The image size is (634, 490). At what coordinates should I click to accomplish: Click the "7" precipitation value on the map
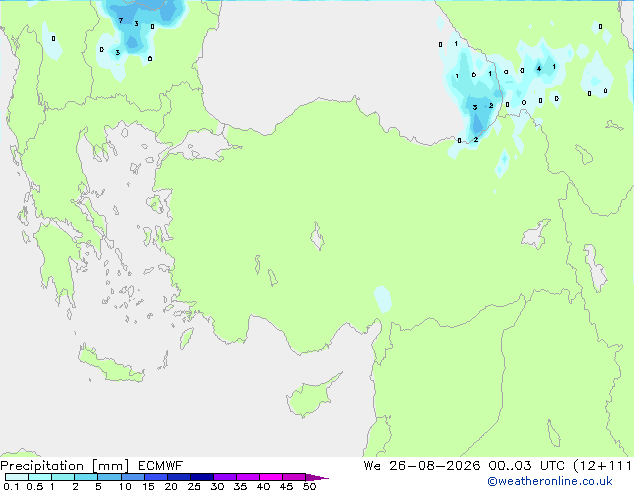[x=120, y=20]
